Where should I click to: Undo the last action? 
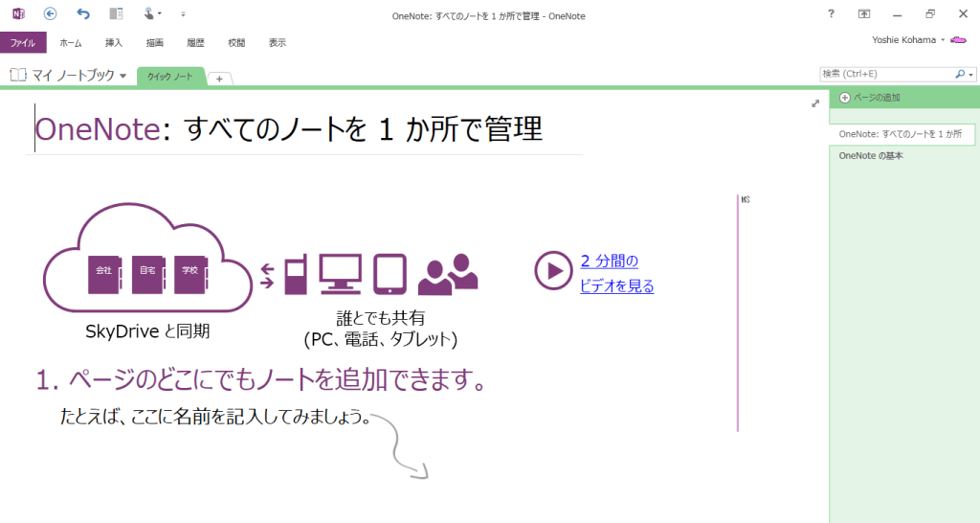point(83,13)
